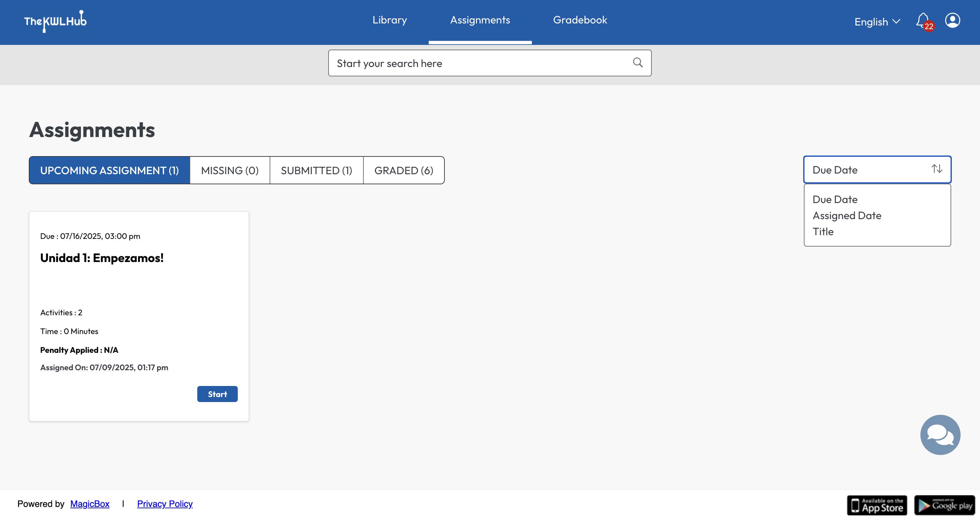
Task: Open the user profile icon
Action: [x=952, y=20]
